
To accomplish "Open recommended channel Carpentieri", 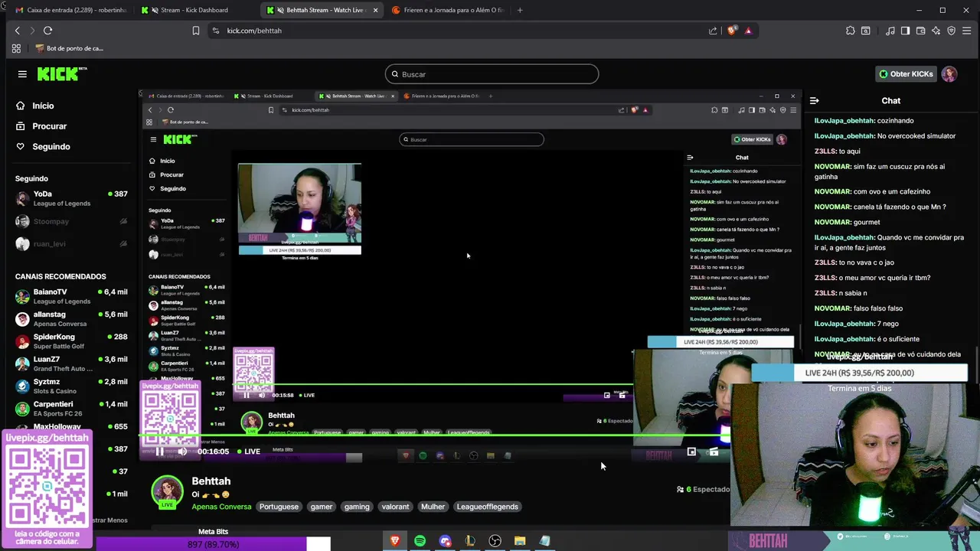I will pos(71,409).
